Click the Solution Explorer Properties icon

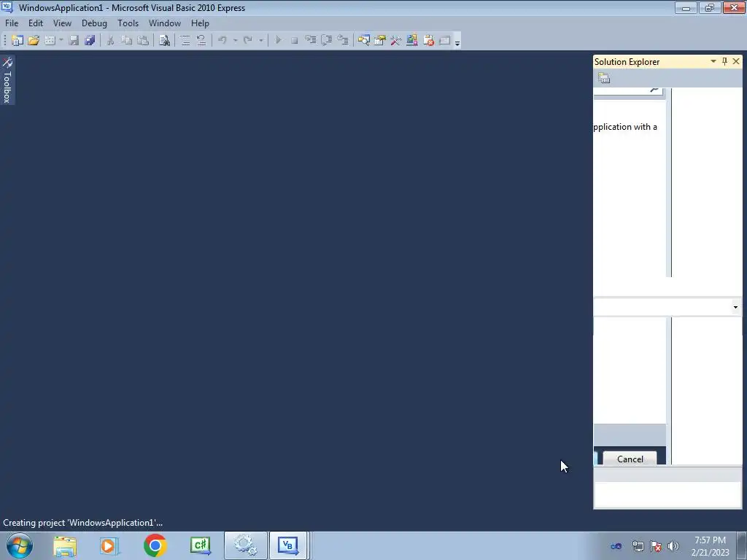[604, 78]
